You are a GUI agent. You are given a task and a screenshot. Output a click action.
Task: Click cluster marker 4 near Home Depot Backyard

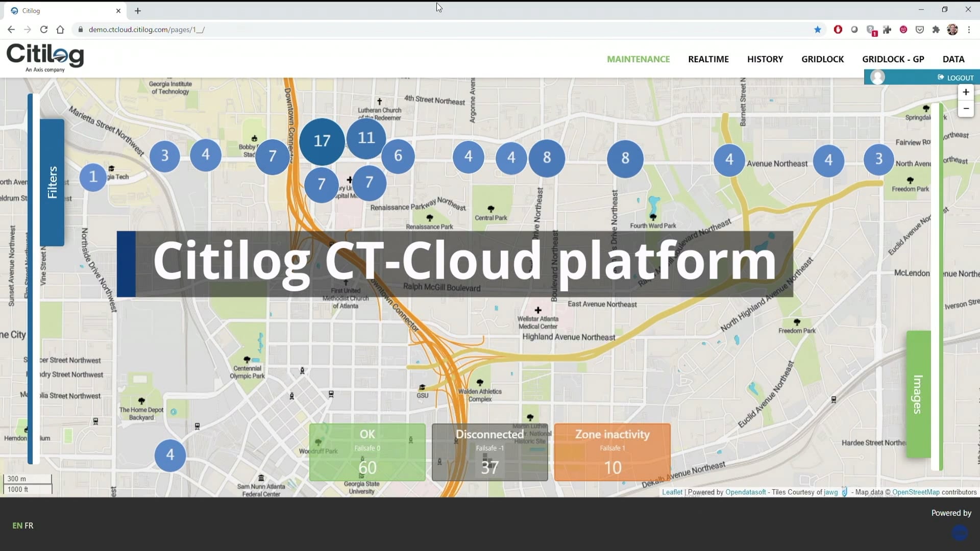170,455
